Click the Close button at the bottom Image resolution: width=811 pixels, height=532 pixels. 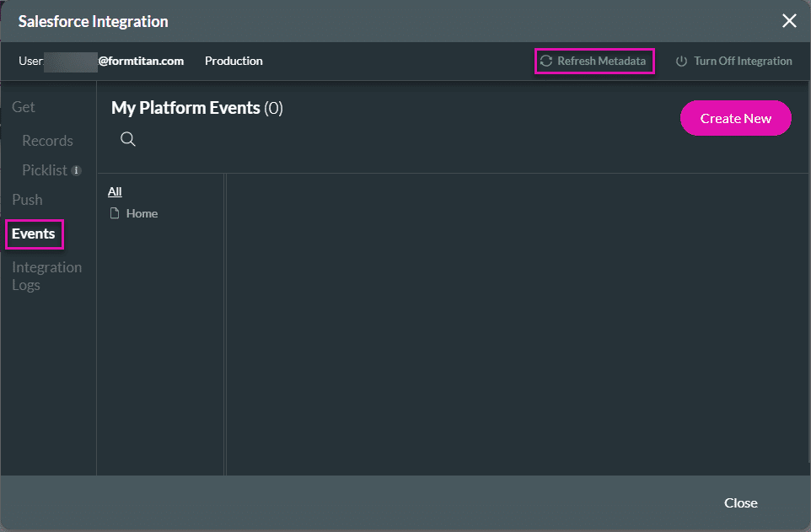pos(740,502)
